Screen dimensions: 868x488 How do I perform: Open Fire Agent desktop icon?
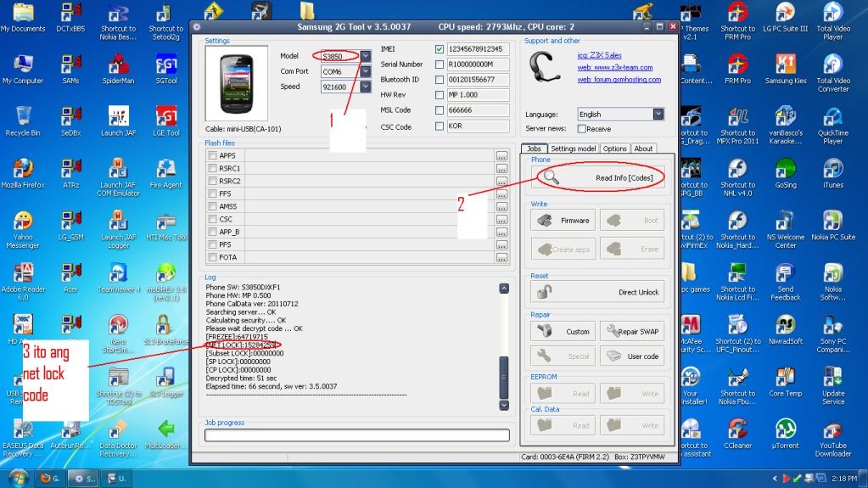(x=166, y=173)
